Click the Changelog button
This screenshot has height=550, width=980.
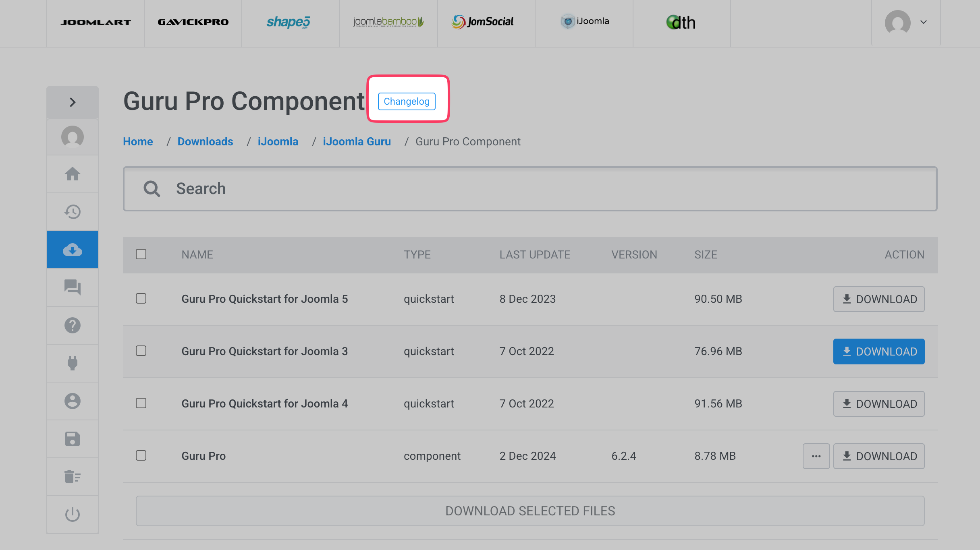pyautogui.click(x=406, y=101)
